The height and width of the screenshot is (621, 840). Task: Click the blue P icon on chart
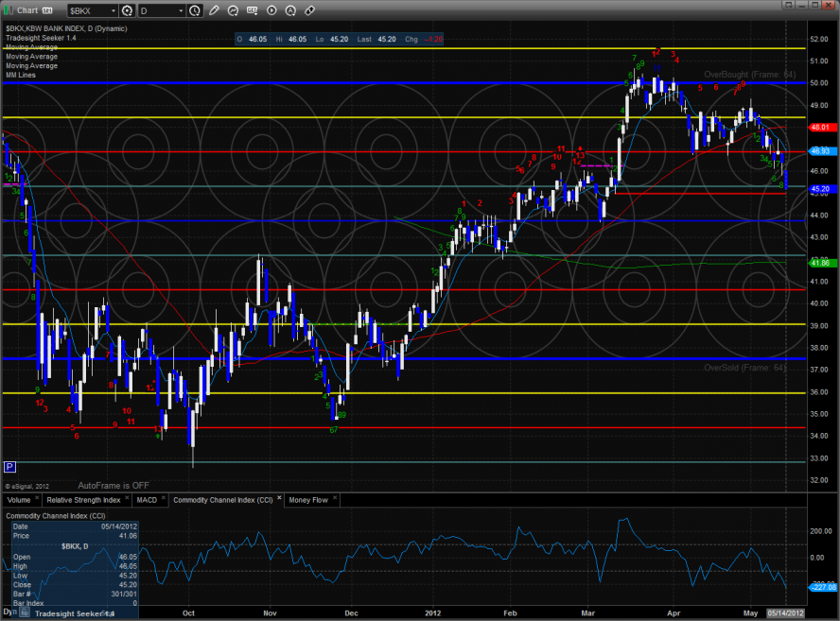[9, 466]
